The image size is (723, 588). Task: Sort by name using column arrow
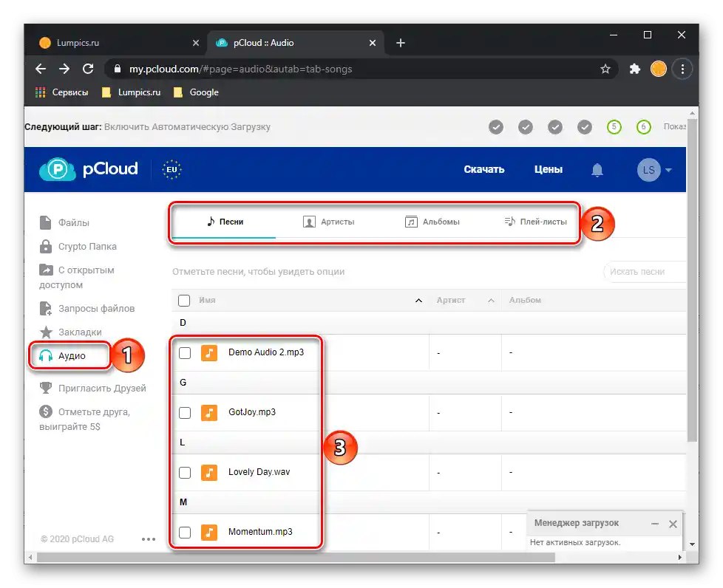coord(418,301)
